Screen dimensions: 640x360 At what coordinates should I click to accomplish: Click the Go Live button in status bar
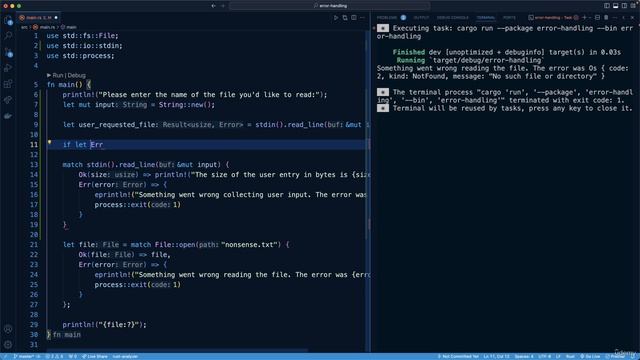coord(590,356)
